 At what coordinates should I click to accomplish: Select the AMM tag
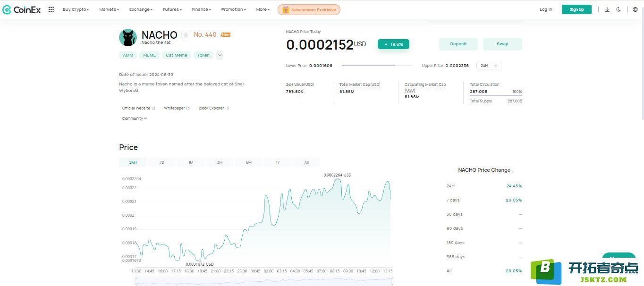pos(128,55)
